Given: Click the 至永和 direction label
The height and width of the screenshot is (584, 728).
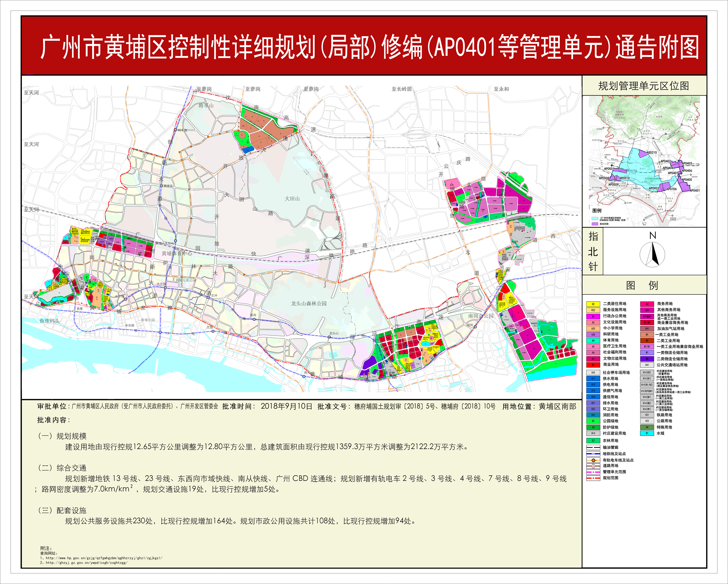Looking at the screenshot, I should (501, 89).
